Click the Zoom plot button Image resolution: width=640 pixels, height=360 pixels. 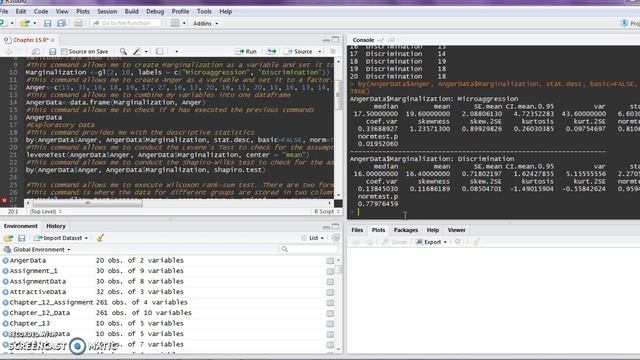pos(395,242)
